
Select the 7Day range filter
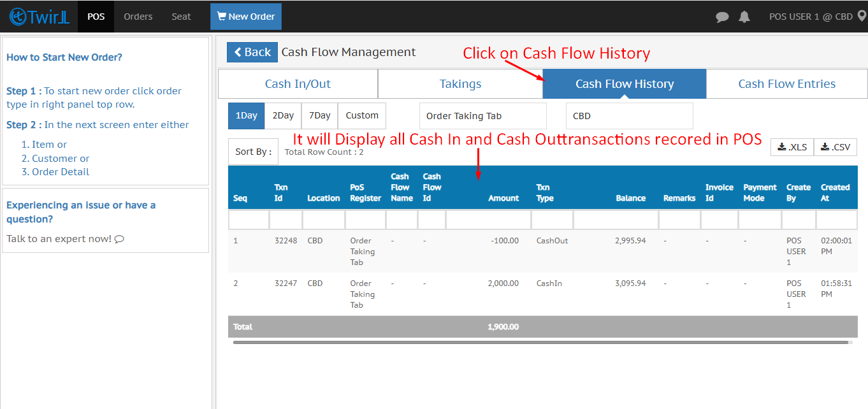point(319,116)
